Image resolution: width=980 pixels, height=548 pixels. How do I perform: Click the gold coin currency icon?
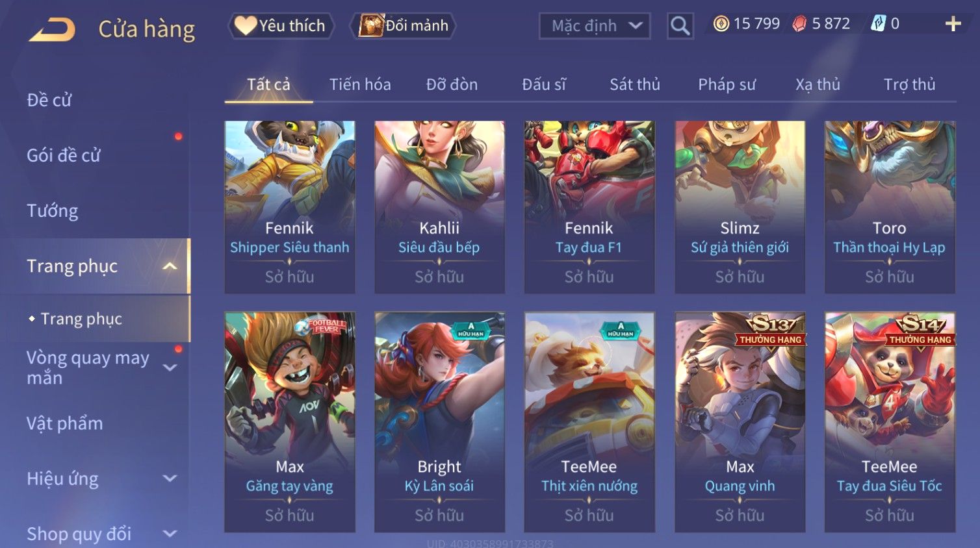(721, 24)
